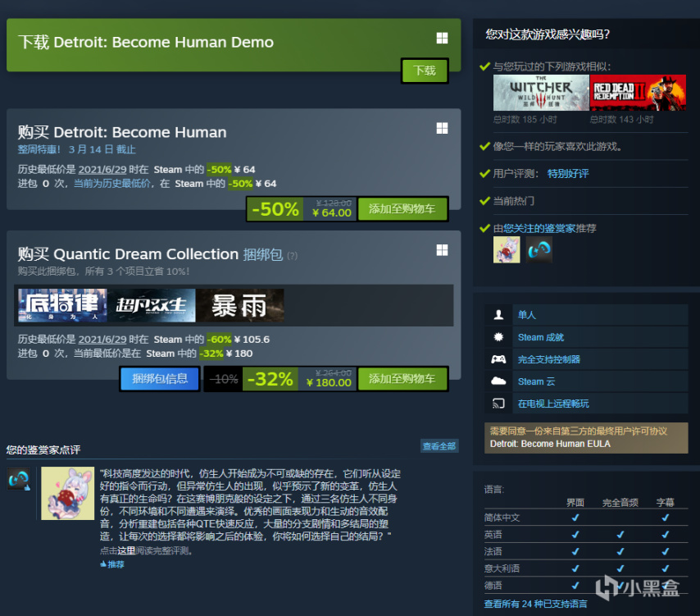Click the 总时数 185 小时 playtime text
Viewport: 700px width, 616px height.
(x=525, y=120)
